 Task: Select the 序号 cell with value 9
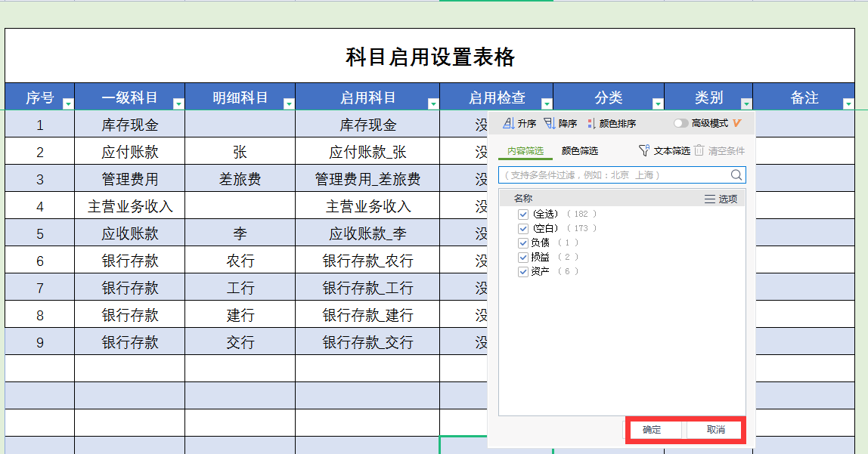[x=40, y=341]
